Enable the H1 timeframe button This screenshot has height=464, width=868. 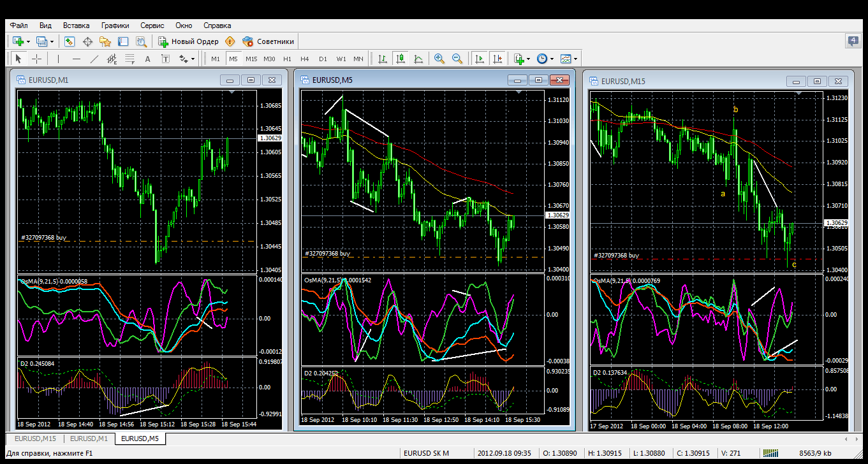pyautogui.click(x=287, y=59)
